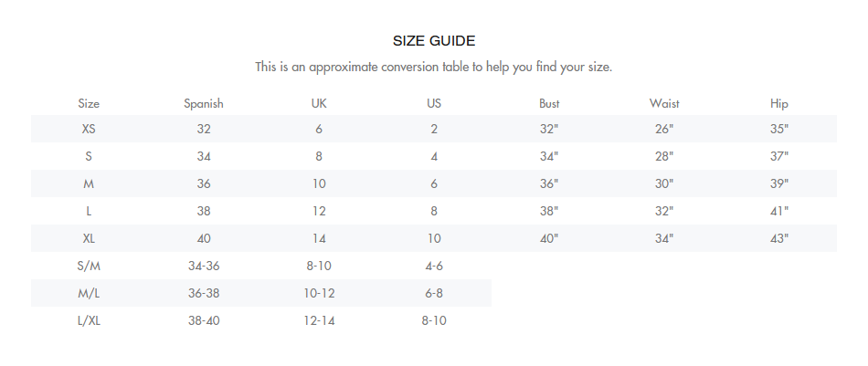Click the L/XL size row label

click(x=89, y=320)
